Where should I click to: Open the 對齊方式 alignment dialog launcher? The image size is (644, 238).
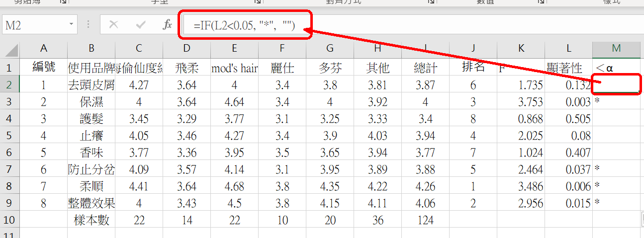(x=432, y=2)
